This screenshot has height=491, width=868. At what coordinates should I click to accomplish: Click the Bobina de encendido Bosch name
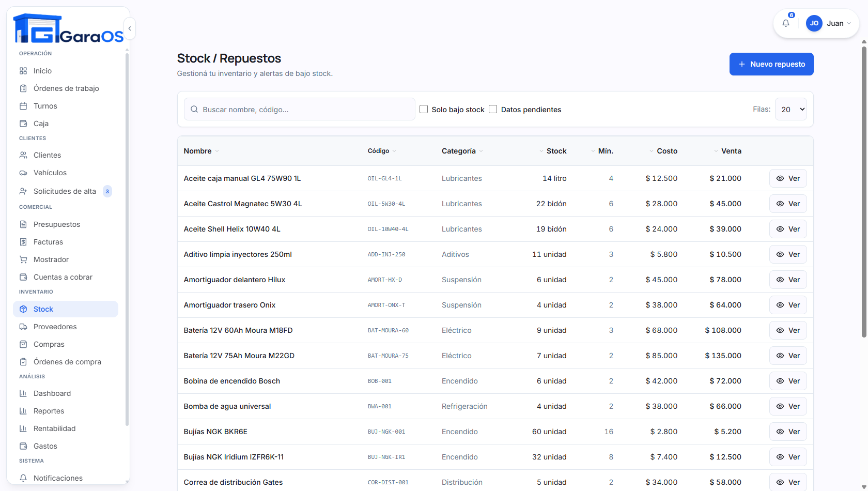[232, 381]
